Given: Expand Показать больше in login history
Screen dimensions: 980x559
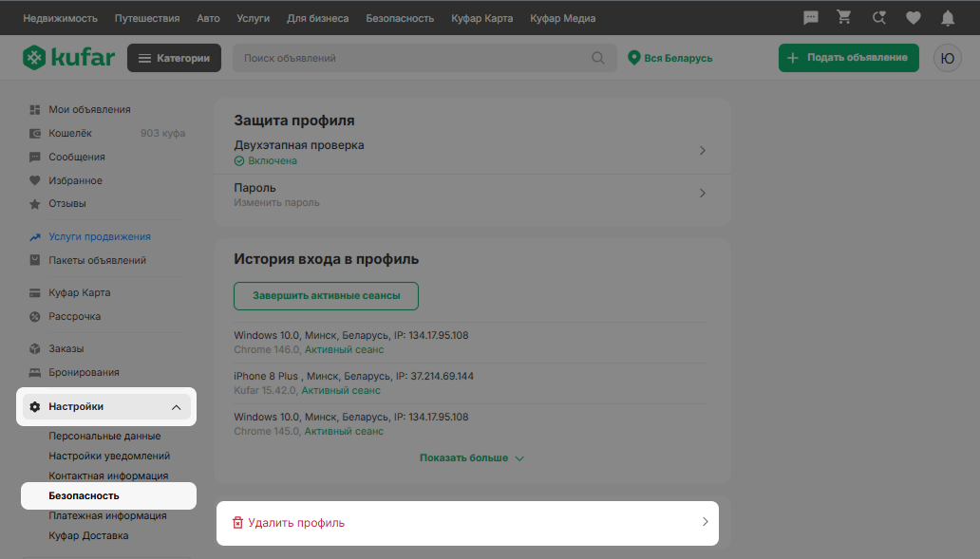Looking at the screenshot, I should pyautogui.click(x=472, y=457).
